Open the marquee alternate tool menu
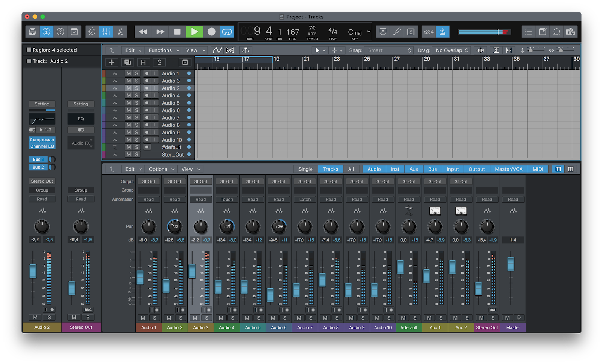603x364 pixels. pos(337,50)
